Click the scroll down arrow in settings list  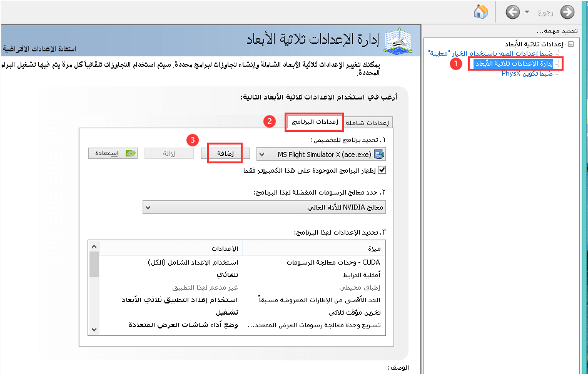point(94,330)
